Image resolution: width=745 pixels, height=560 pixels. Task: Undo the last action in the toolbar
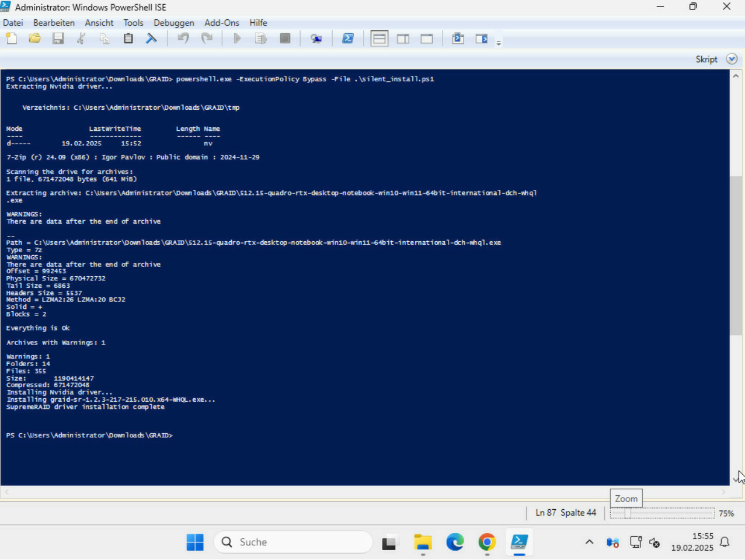click(x=183, y=39)
